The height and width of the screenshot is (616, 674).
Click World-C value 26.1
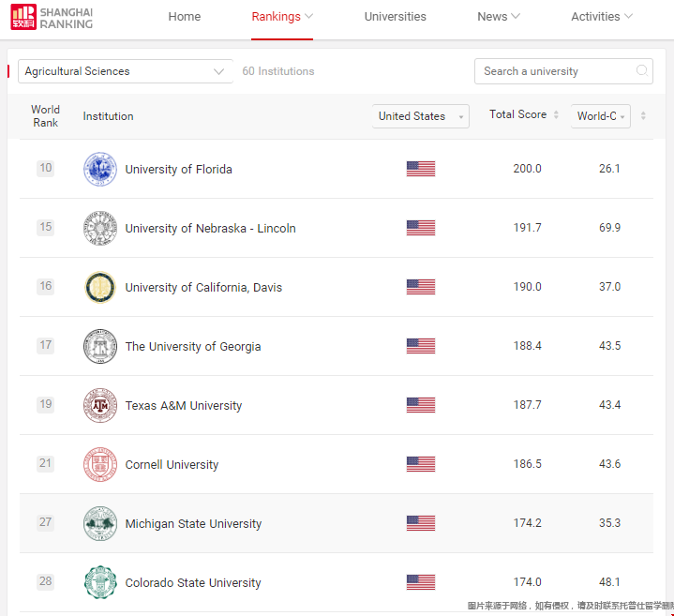[609, 169]
